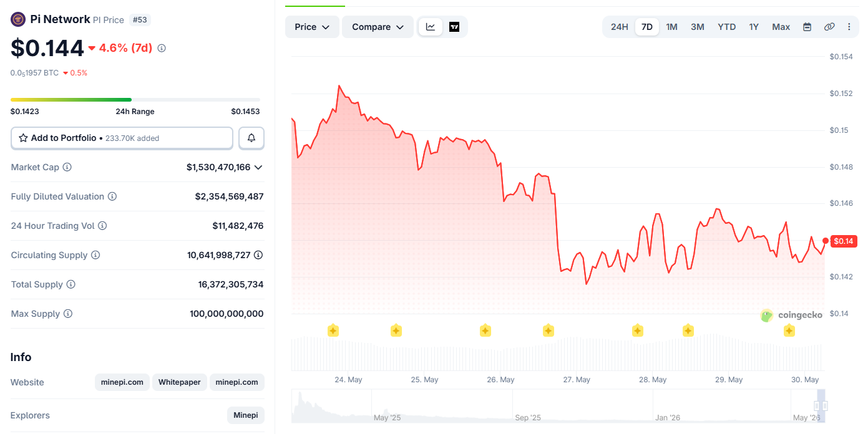Select the 3M time range
This screenshot has width=868, height=434.
coord(698,27)
